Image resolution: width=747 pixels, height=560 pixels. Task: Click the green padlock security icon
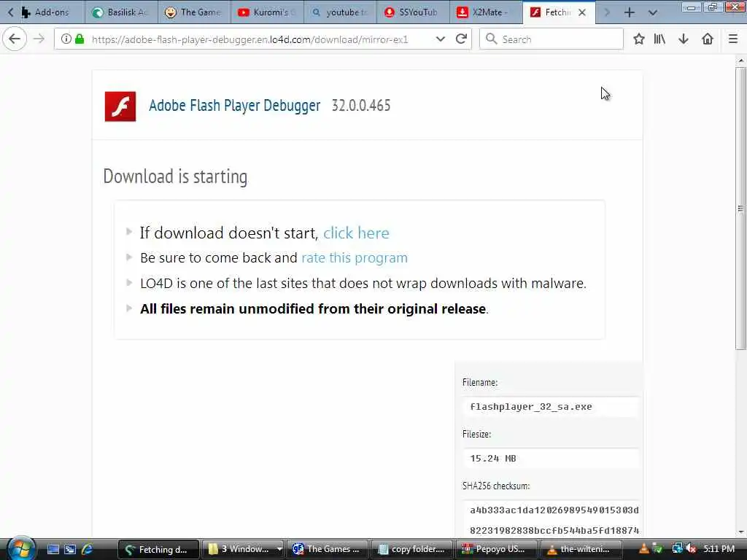(x=80, y=39)
